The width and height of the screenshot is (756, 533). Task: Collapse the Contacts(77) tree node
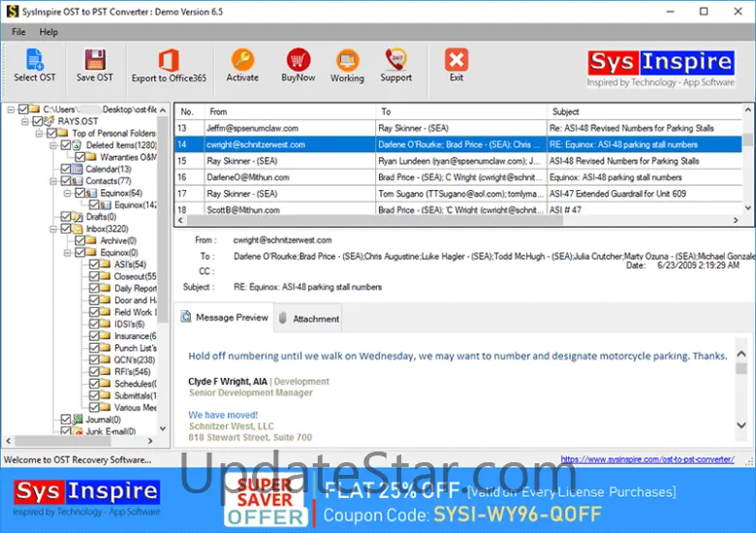(x=54, y=181)
